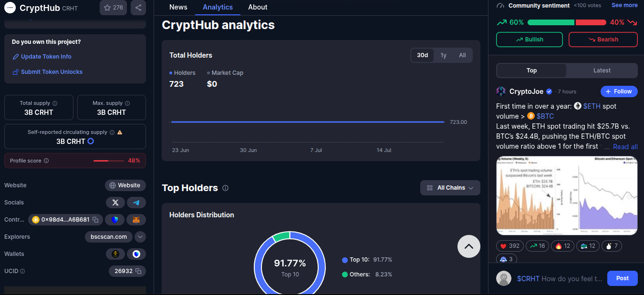
Task: Click the info icon next to Profile score
Action: coord(46,161)
